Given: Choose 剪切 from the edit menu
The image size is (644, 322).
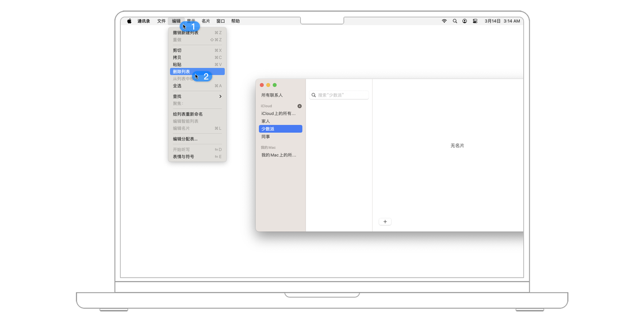Looking at the screenshot, I should [197, 50].
